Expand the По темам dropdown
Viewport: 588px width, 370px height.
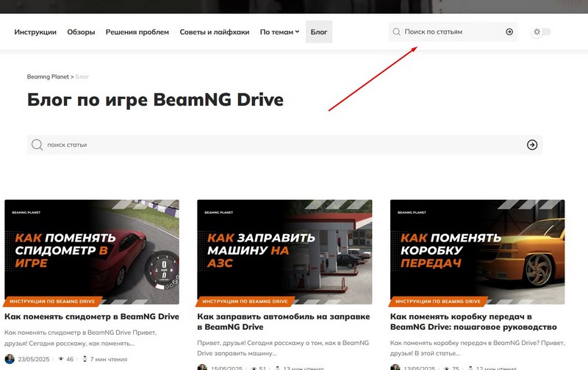point(279,32)
